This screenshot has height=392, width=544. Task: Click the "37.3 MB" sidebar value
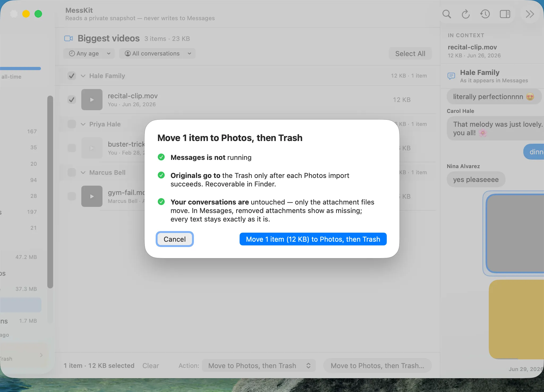click(x=26, y=289)
